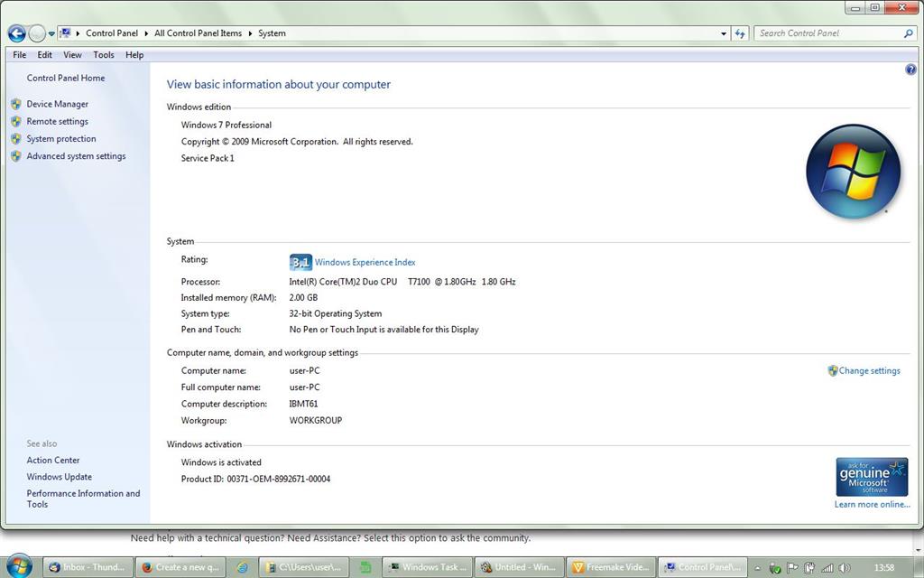
Task: Select the Windows 7 Professional text
Action: (226, 125)
